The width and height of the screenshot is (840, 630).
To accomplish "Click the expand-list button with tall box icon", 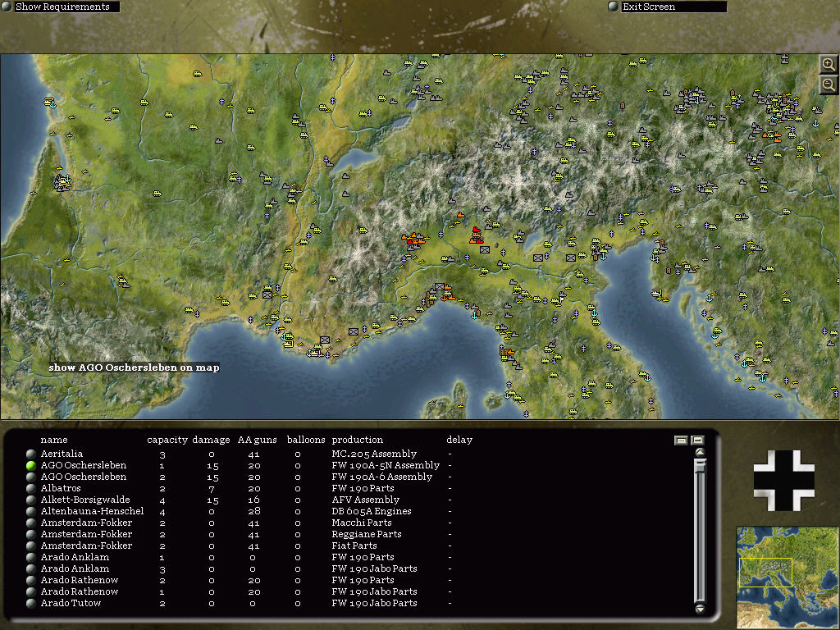I will pyautogui.click(x=697, y=441).
